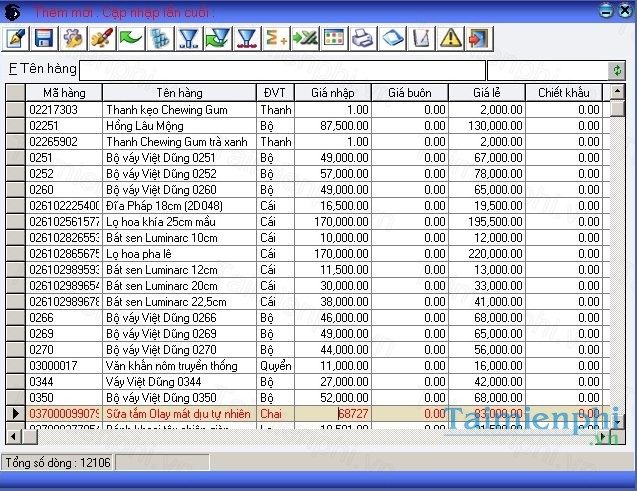The image size is (637, 491).
Task: Click the row selector for Đĩa Pháp 18cm
Action: [15, 206]
